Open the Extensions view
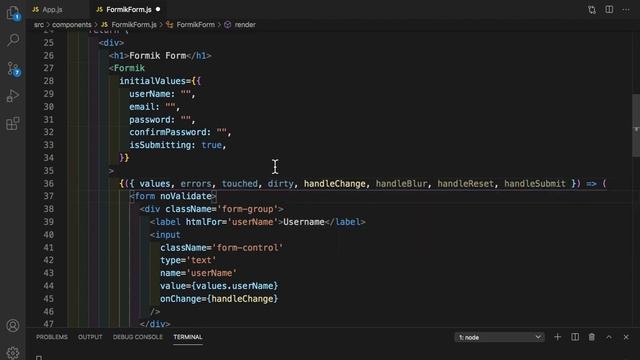640x360 pixels. (13, 123)
